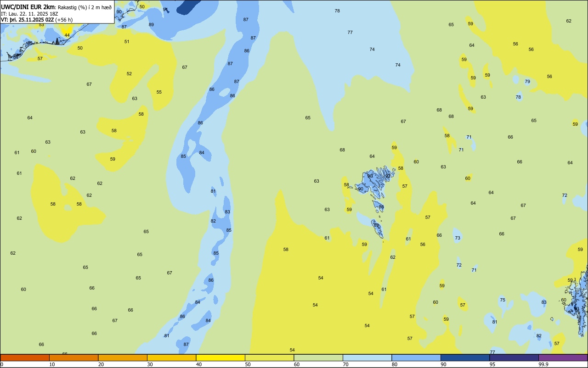
Task: Pick the 50–60 pale yellow legend swatch
Action: click(x=269, y=357)
